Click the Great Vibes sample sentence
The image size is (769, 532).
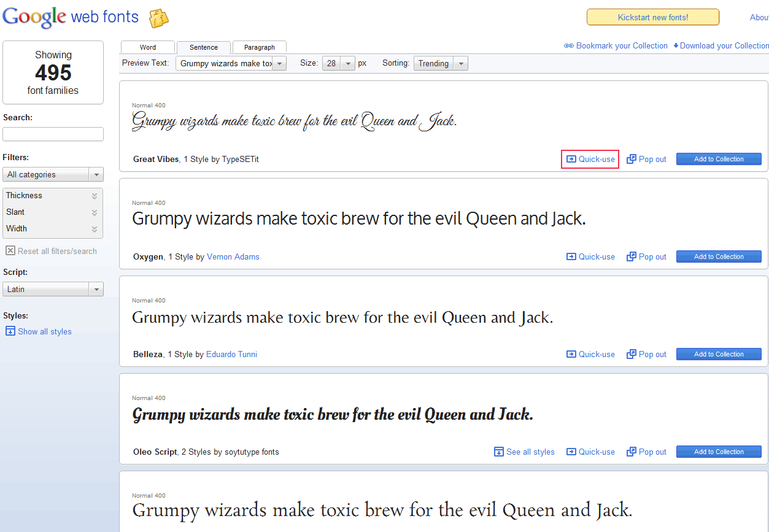point(295,121)
